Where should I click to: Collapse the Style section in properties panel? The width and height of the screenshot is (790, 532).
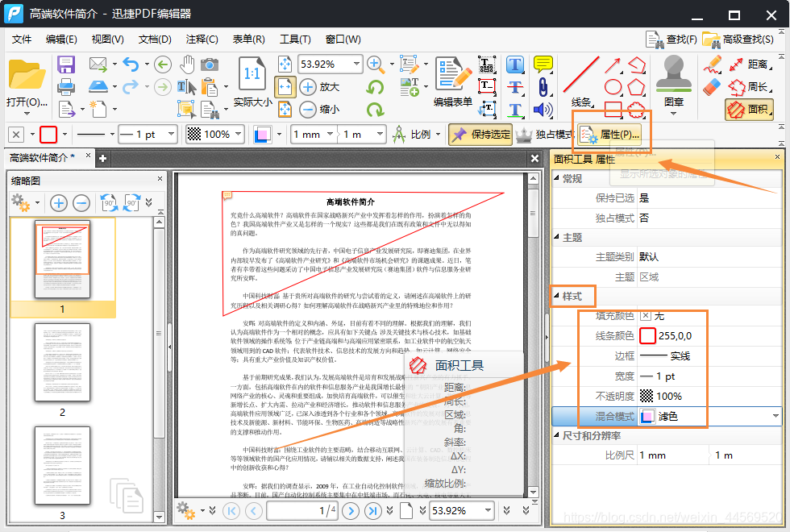click(557, 297)
